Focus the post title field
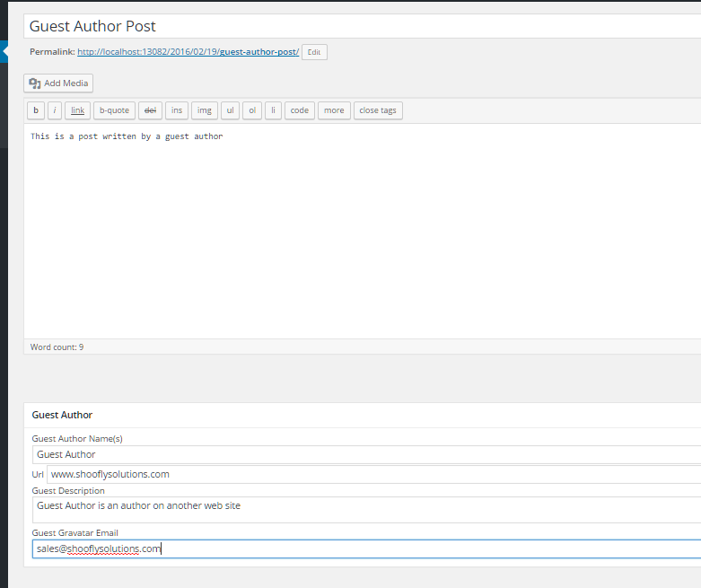This screenshot has width=701, height=588. point(362,26)
